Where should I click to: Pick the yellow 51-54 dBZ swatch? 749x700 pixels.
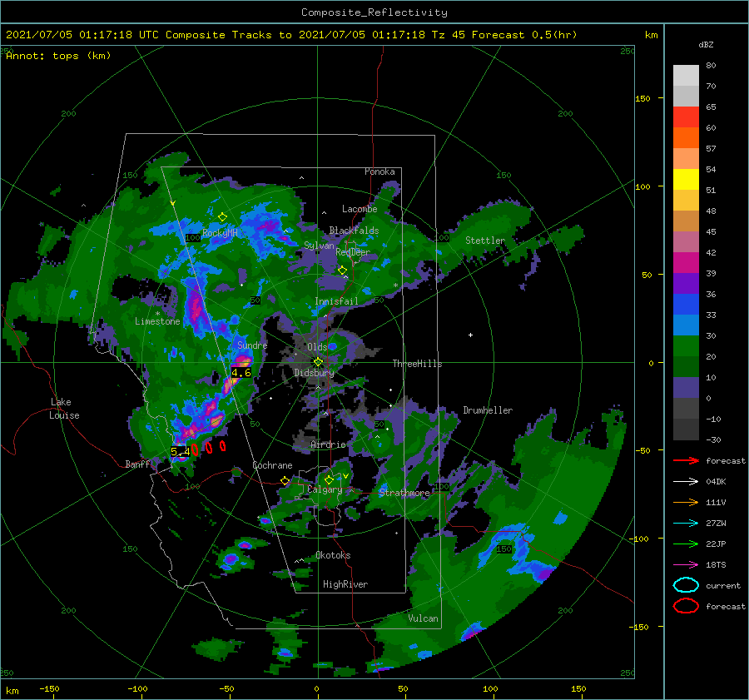point(686,180)
